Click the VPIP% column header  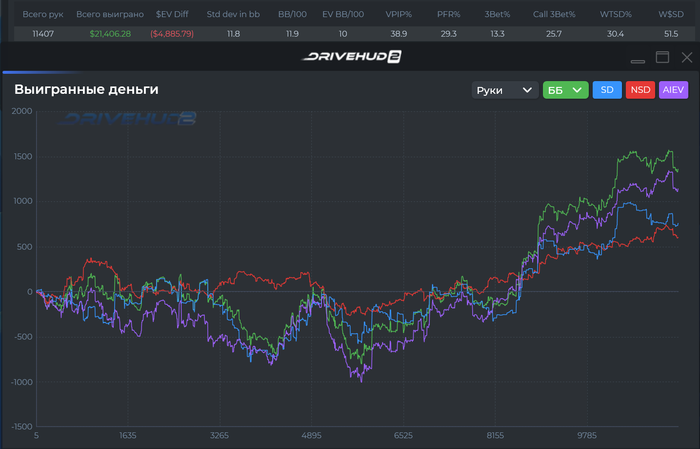[400, 15]
